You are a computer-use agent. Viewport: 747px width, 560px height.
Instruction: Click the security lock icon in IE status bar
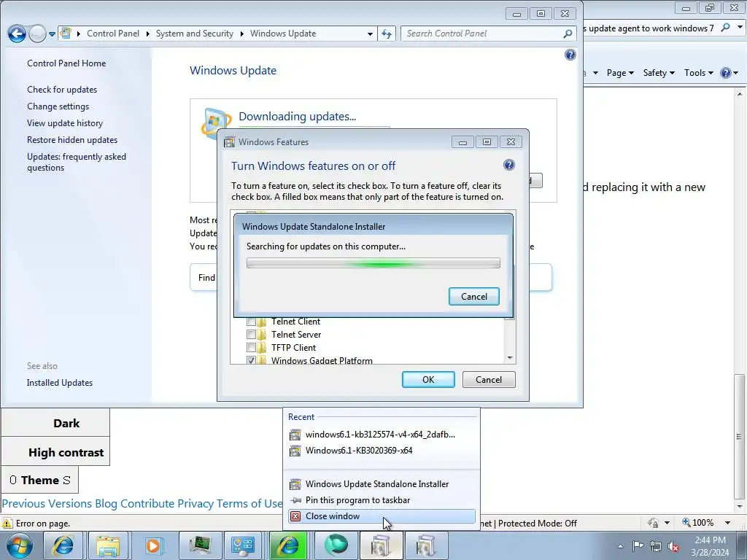[653, 523]
